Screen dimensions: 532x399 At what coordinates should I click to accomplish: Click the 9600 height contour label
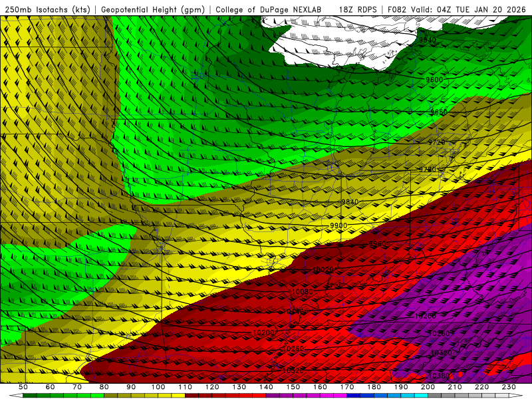[434, 80]
